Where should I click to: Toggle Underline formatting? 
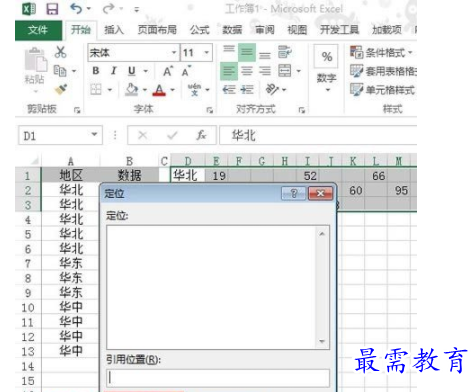click(132, 71)
